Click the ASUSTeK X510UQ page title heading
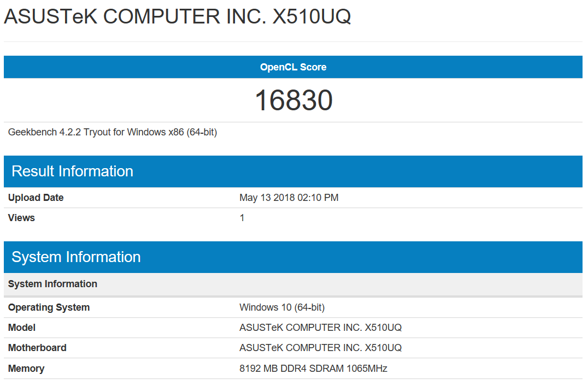 tap(177, 17)
